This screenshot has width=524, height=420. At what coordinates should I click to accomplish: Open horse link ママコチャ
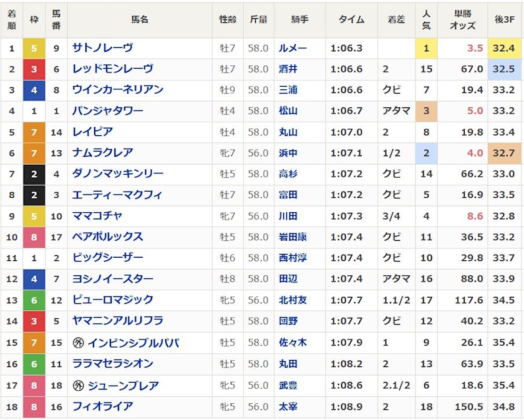97,216
